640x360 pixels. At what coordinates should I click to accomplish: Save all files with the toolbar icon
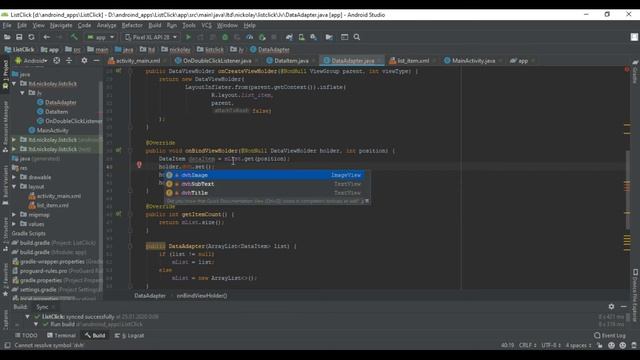coord(19,37)
